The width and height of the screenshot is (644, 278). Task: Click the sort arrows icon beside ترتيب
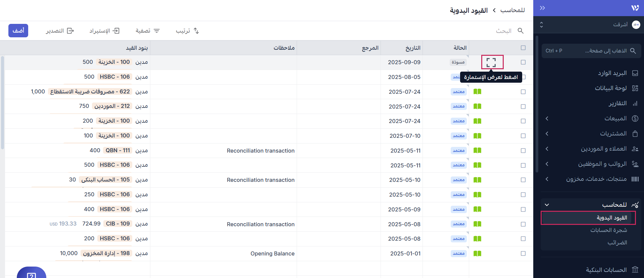point(196,31)
